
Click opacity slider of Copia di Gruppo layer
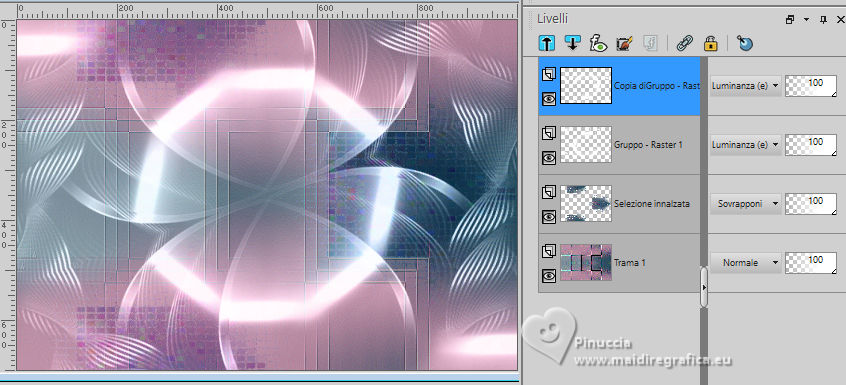811,86
